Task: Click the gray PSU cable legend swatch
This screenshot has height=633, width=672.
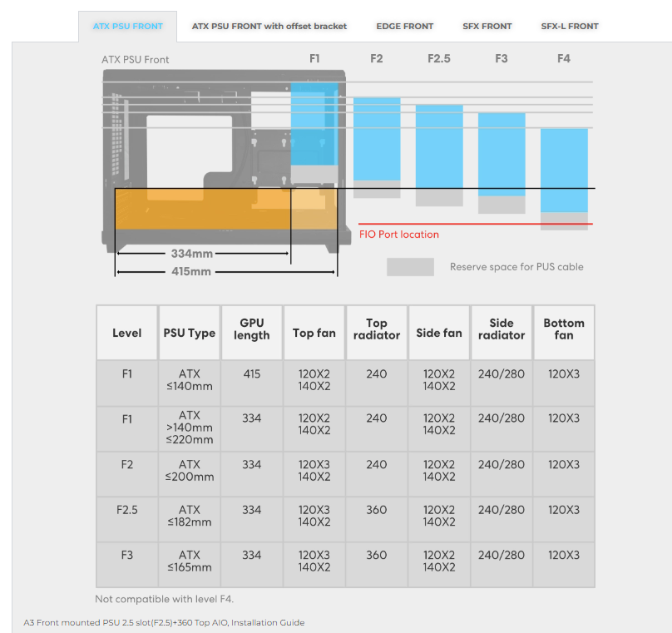Action: [410, 266]
